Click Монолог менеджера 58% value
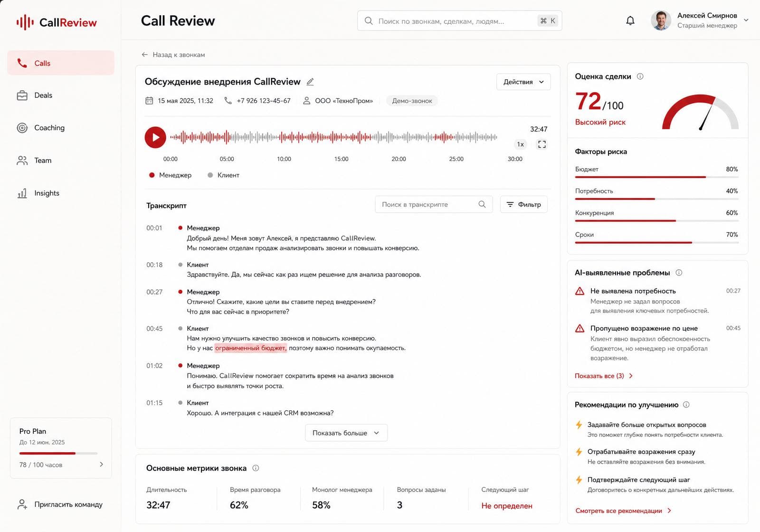Viewport: 760px width, 532px height. click(x=321, y=505)
